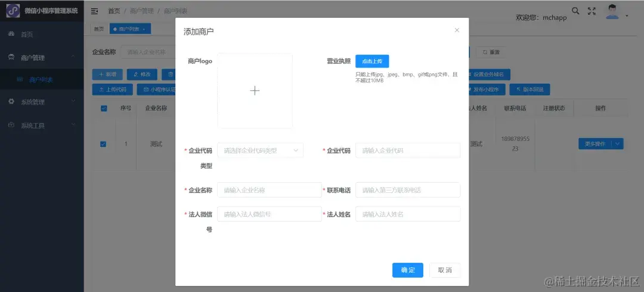
Task: Click the 序号 column header
Action: tap(126, 108)
